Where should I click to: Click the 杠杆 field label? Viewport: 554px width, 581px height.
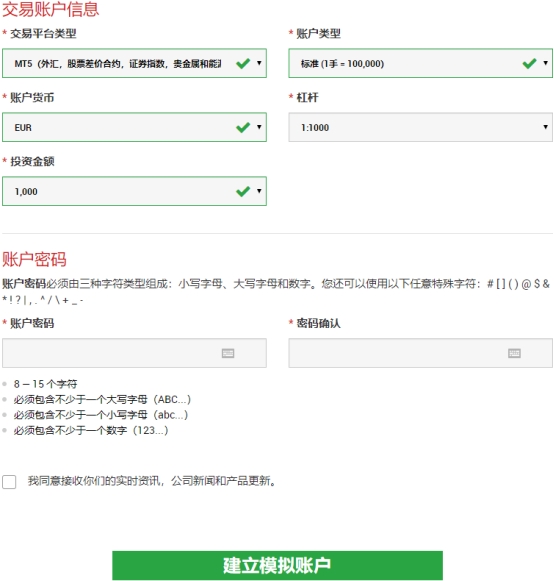pos(307,97)
